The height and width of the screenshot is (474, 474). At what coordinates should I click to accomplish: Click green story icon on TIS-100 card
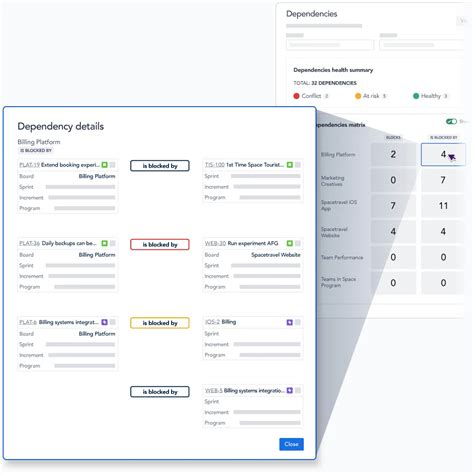click(290, 165)
